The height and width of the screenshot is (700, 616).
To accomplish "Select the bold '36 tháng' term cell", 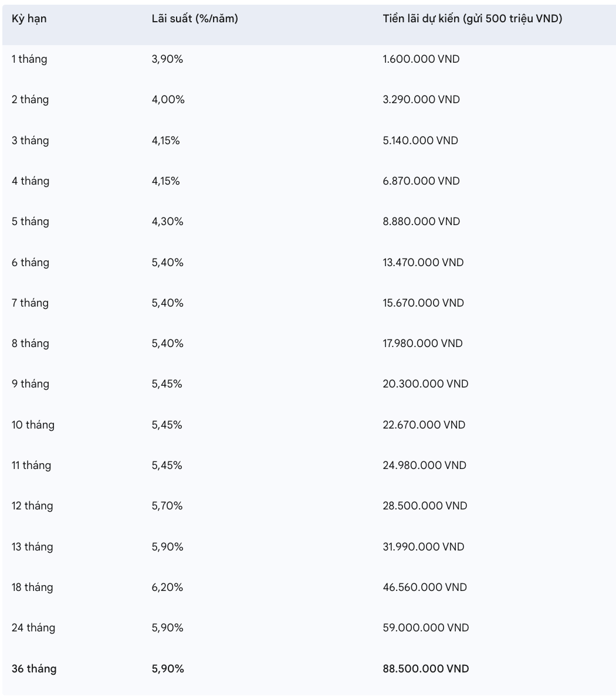I will [x=34, y=669].
